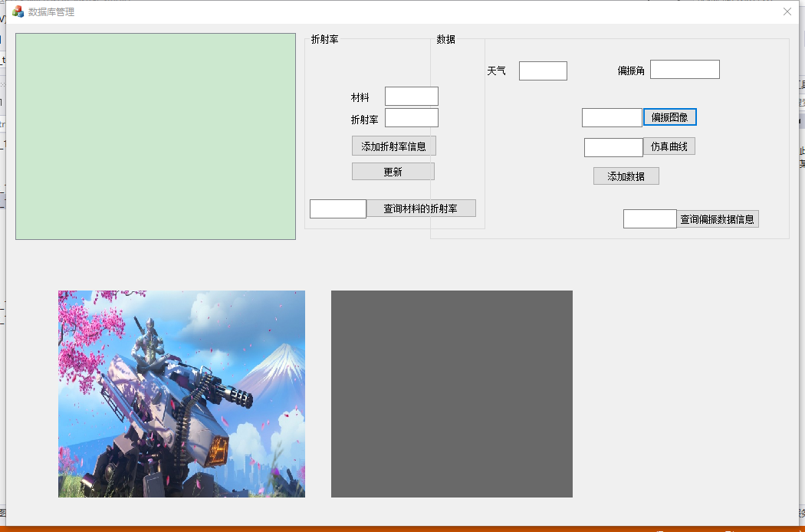Click the 折射率 input field beside its label
The height and width of the screenshot is (532, 805).
point(411,117)
